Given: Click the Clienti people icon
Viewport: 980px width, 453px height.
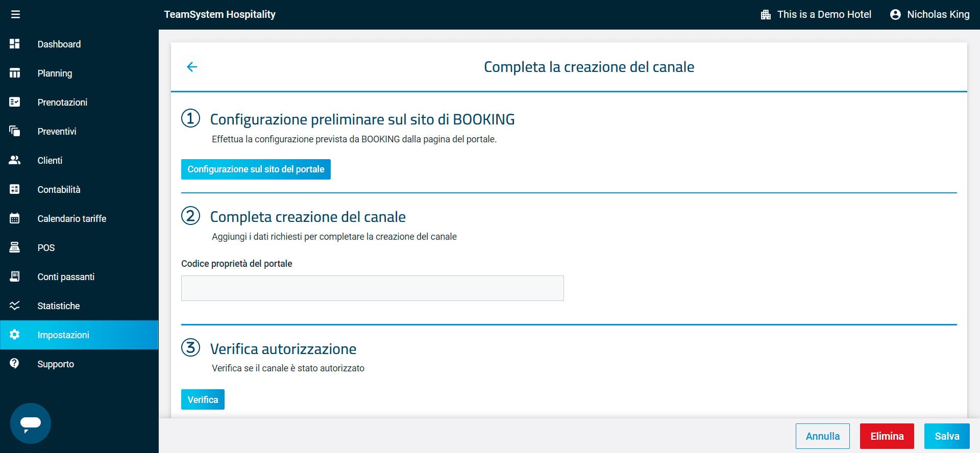Looking at the screenshot, I should click(x=15, y=160).
